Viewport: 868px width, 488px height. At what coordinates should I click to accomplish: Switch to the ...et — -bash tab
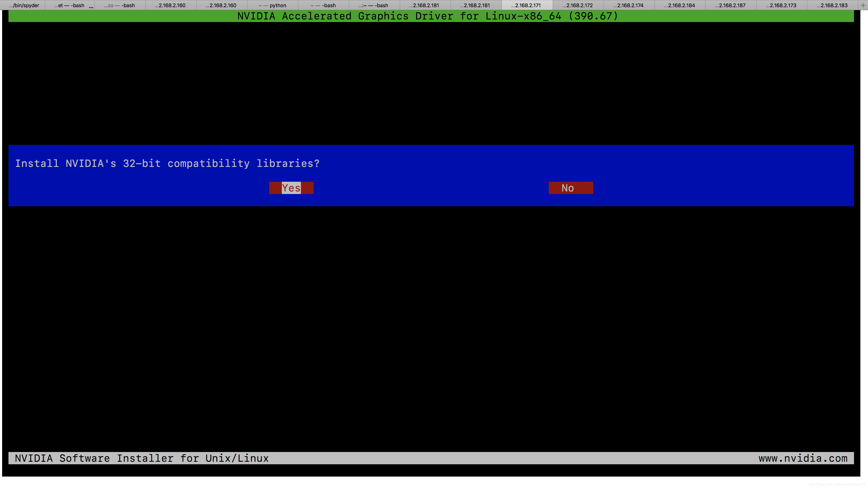(70, 5)
